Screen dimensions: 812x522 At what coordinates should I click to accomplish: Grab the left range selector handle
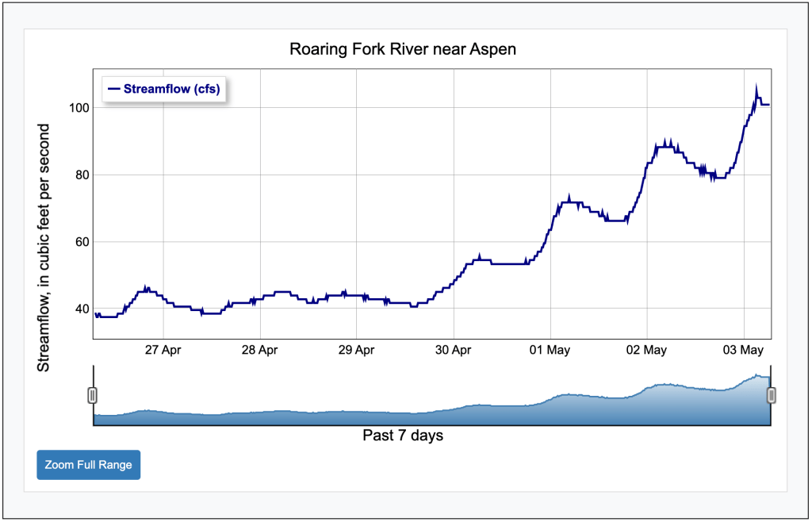[92, 395]
